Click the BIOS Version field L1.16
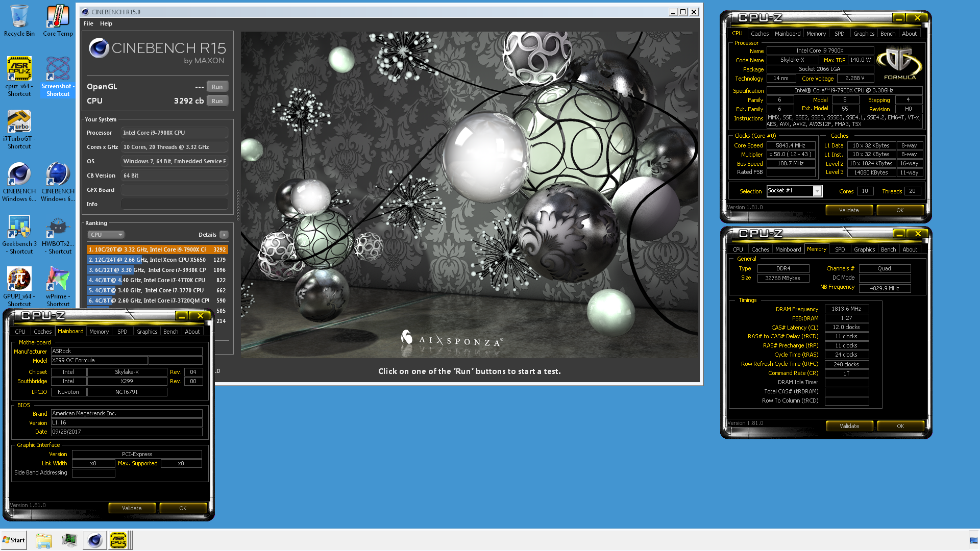The width and height of the screenshot is (980, 551). (127, 422)
